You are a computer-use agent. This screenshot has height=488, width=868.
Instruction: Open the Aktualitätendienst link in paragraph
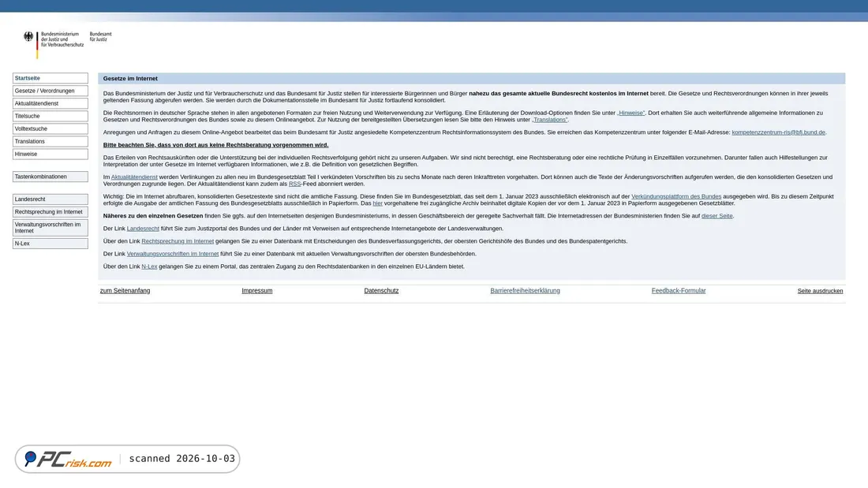coord(134,177)
